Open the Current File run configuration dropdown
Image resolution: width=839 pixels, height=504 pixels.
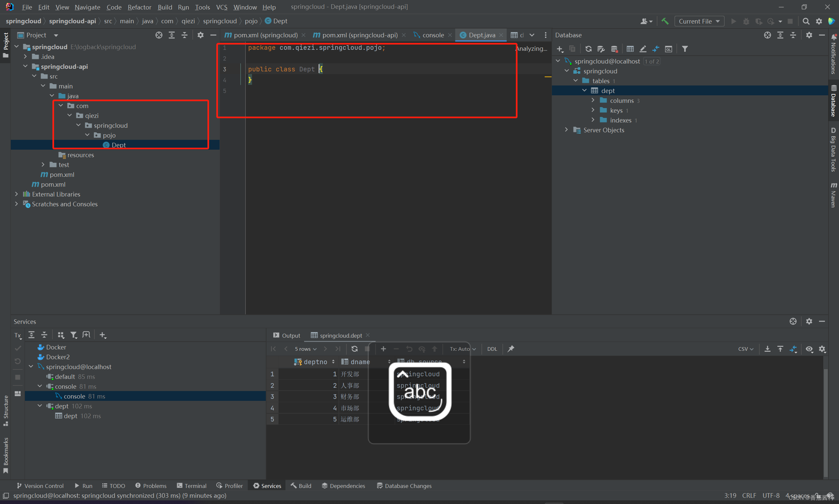point(699,21)
